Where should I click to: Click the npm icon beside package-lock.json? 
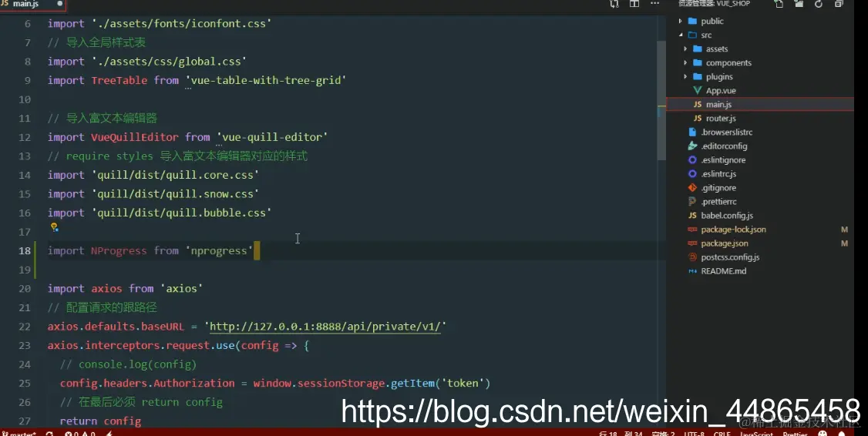692,229
